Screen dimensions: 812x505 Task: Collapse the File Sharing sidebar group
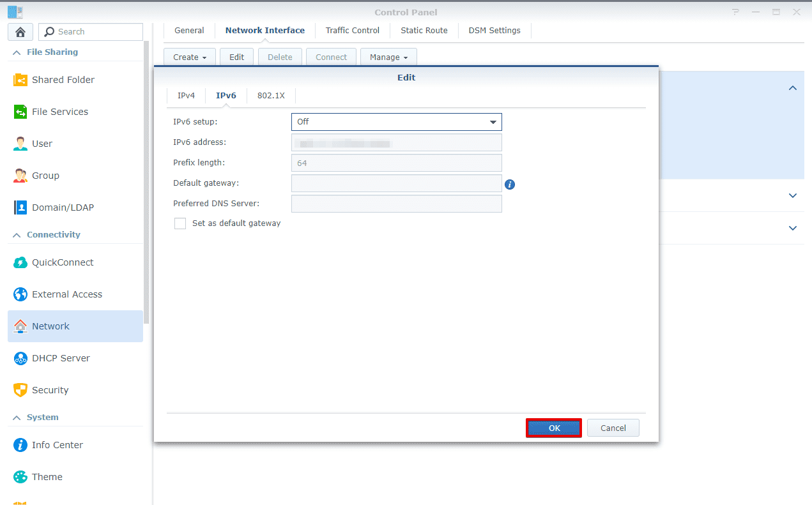pyautogui.click(x=17, y=52)
